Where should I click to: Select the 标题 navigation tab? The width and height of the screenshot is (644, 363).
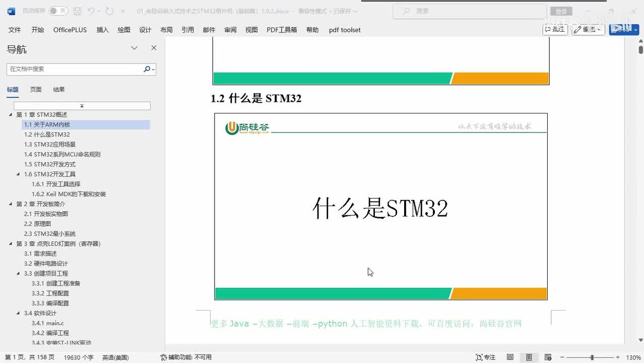pyautogui.click(x=13, y=90)
